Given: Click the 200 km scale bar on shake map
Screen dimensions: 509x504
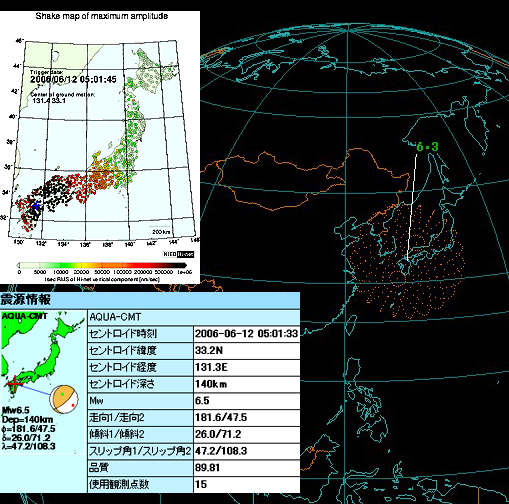Looking at the screenshot, I should tap(160, 230).
